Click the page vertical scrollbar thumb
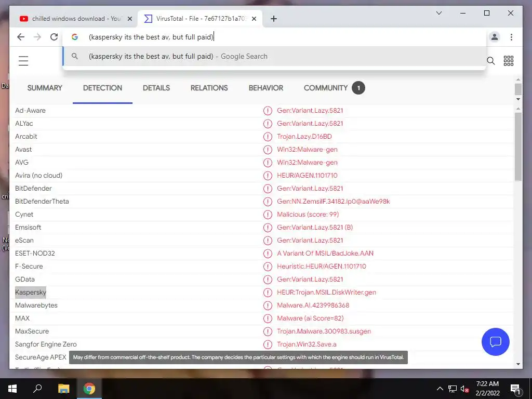 [x=518, y=89]
